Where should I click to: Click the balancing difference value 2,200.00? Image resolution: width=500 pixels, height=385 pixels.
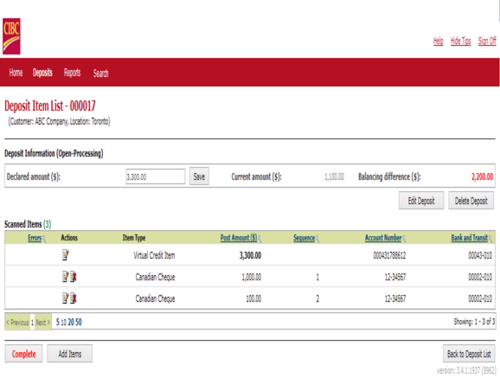tap(482, 177)
